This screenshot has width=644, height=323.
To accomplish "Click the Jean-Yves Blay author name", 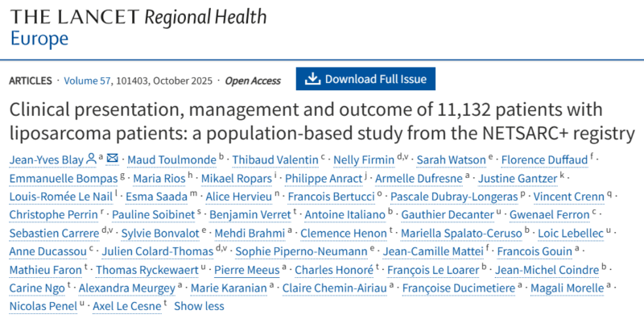I will tap(47, 159).
